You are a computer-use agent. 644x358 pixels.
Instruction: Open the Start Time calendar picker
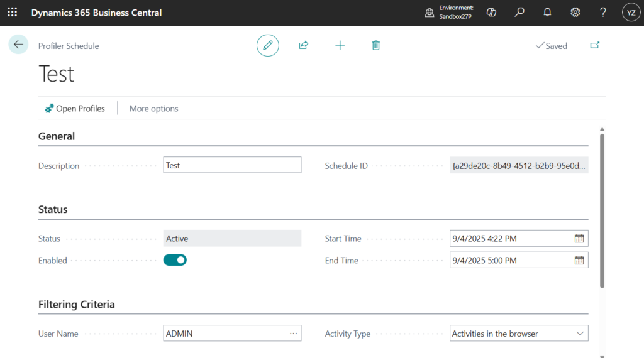point(579,239)
